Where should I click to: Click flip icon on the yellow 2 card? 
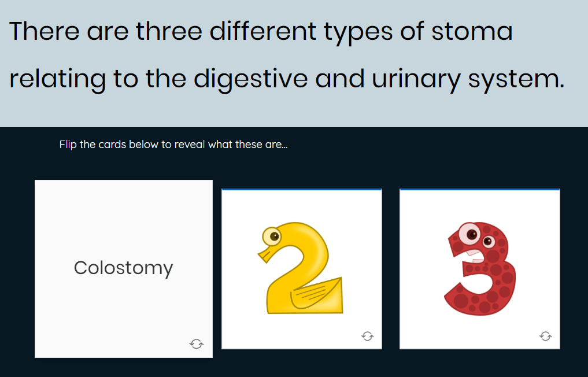point(368,336)
